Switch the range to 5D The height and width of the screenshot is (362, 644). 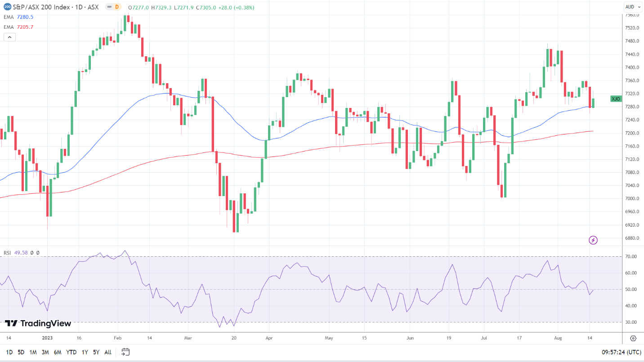[21, 352]
